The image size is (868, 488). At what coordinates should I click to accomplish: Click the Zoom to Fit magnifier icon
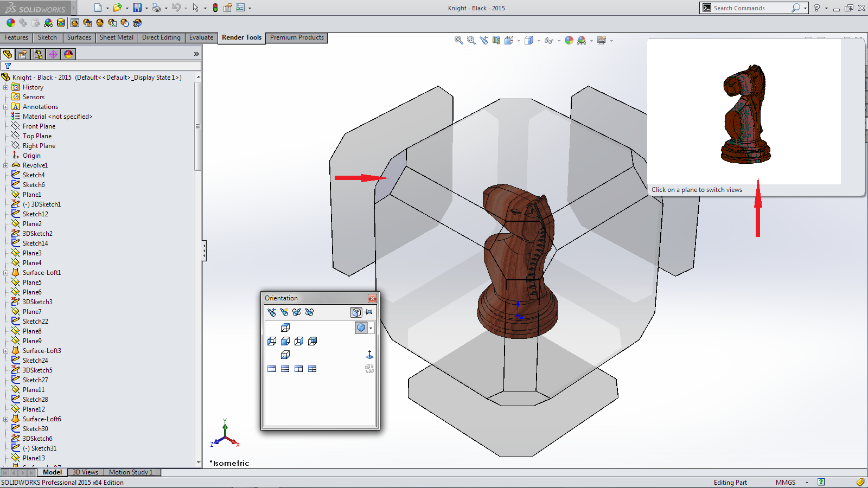[458, 40]
